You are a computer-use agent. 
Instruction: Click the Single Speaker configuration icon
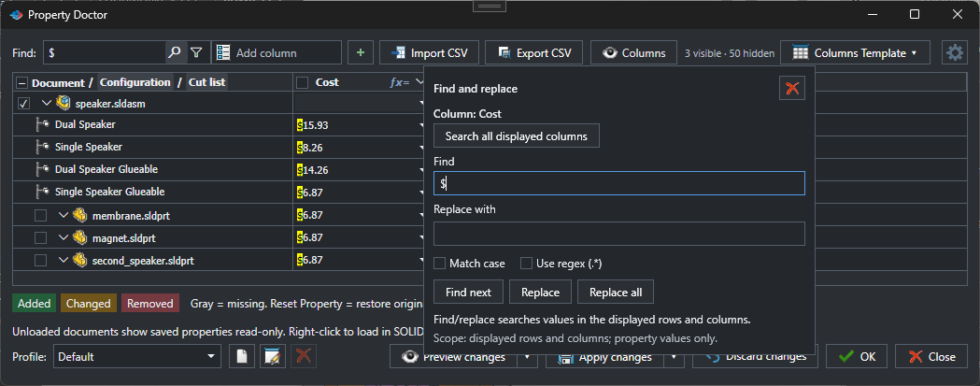[x=43, y=147]
